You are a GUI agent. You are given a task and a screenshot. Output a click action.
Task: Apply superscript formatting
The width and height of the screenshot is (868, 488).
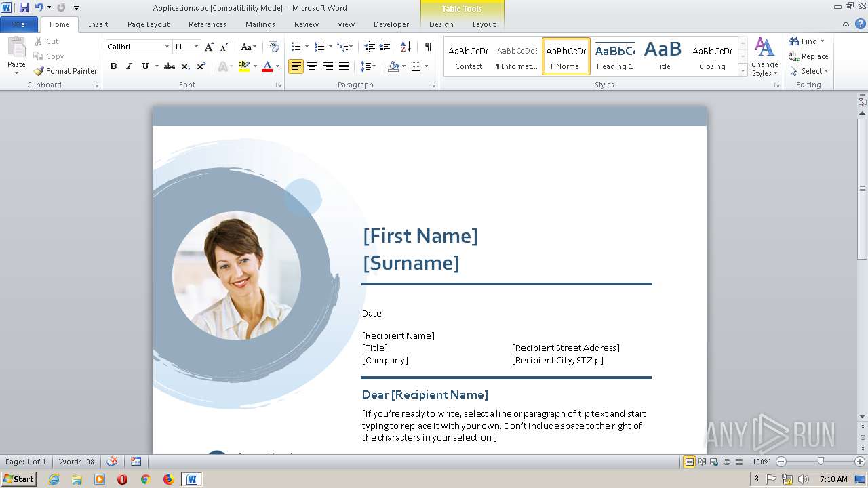(201, 66)
